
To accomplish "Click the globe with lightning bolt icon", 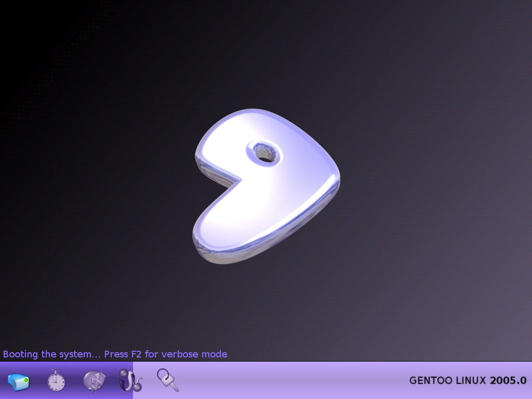I will [95, 381].
